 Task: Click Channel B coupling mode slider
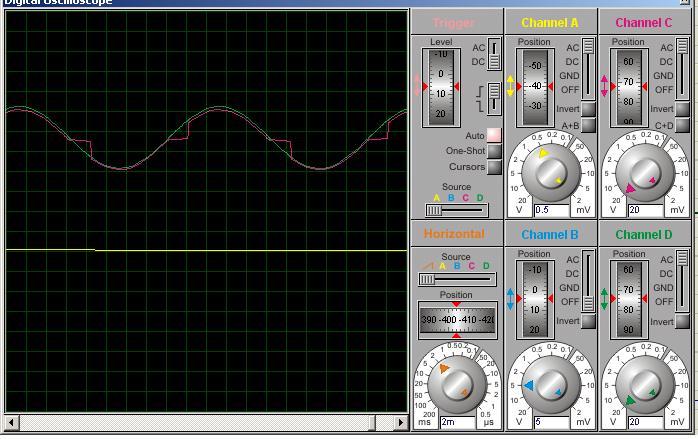(x=588, y=281)
